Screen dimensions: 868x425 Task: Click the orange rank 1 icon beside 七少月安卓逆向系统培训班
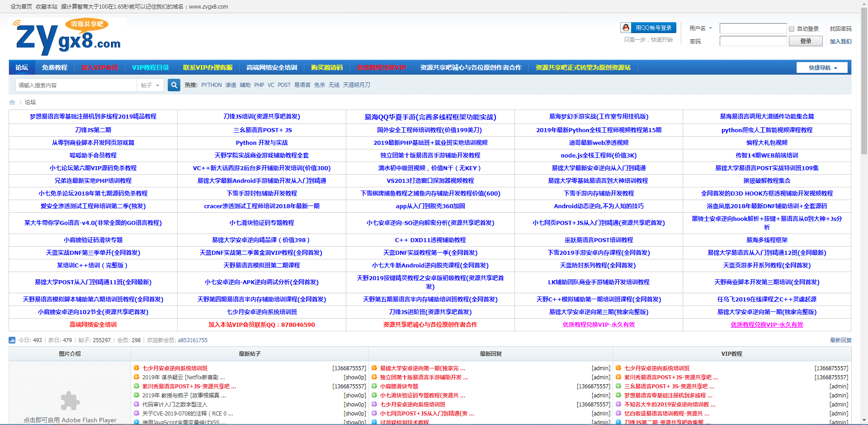(x=136, y=368)
